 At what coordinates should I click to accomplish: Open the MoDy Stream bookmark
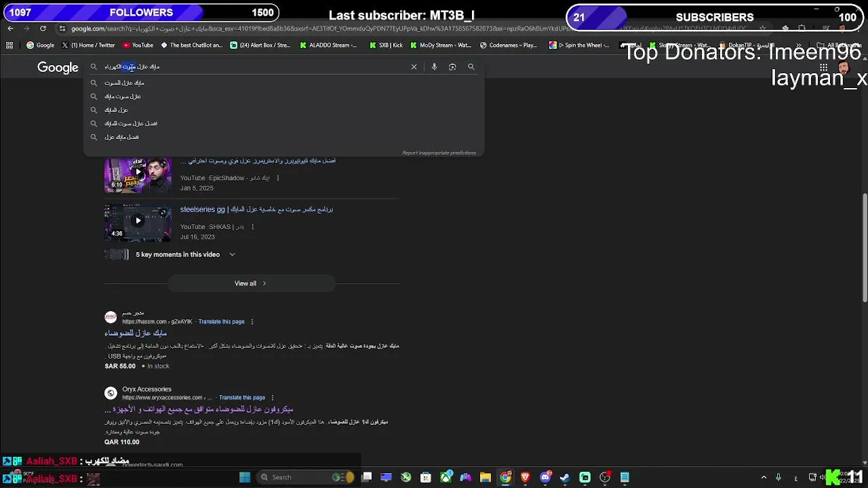click(440, 45)
